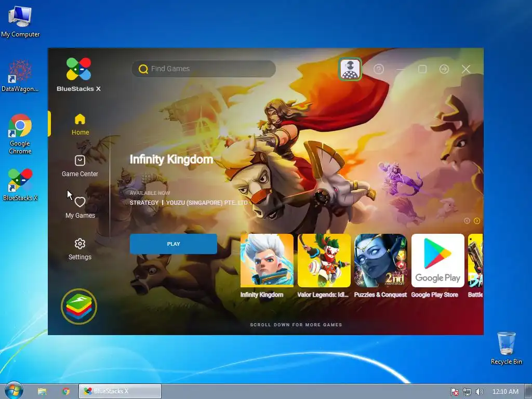The height and width of the screenshot is (399, 532).
Task: Open Settings gear in BlueStacks sidebar
Action: click(79, 244)
